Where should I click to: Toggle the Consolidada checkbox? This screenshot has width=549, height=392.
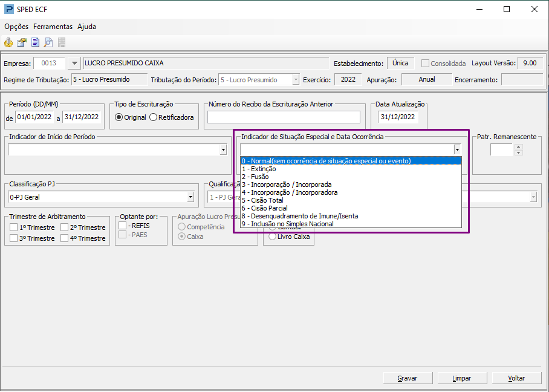click(425, 64)
